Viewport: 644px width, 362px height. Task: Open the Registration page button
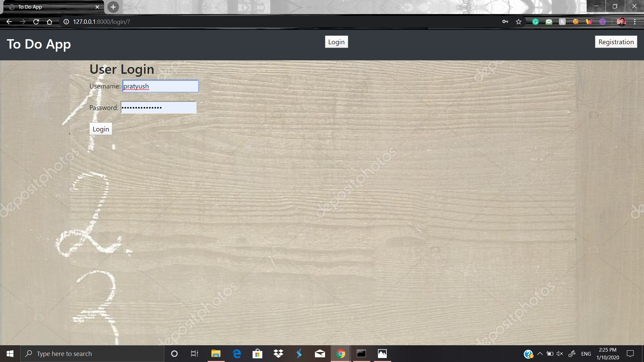point(616,42)
